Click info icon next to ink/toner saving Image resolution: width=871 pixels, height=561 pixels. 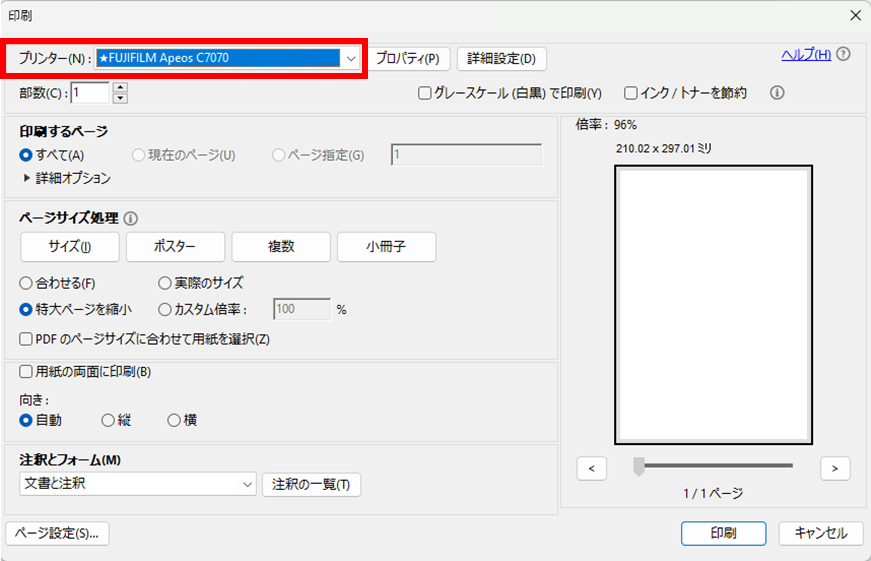pyautogui.click(x=777, y=93)
